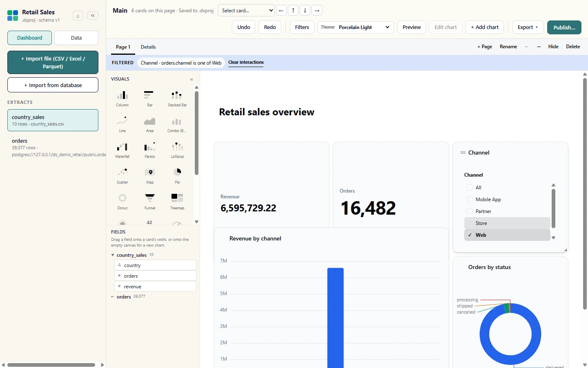The width and height of the screenshot is (588, 368).
Task: Expand the orders fields group
Action: click(113, 297)
